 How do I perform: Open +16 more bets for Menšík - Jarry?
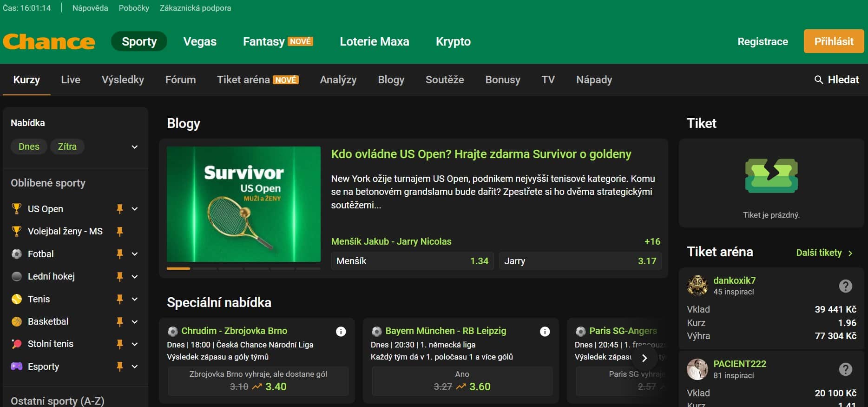tap(652, 241)
